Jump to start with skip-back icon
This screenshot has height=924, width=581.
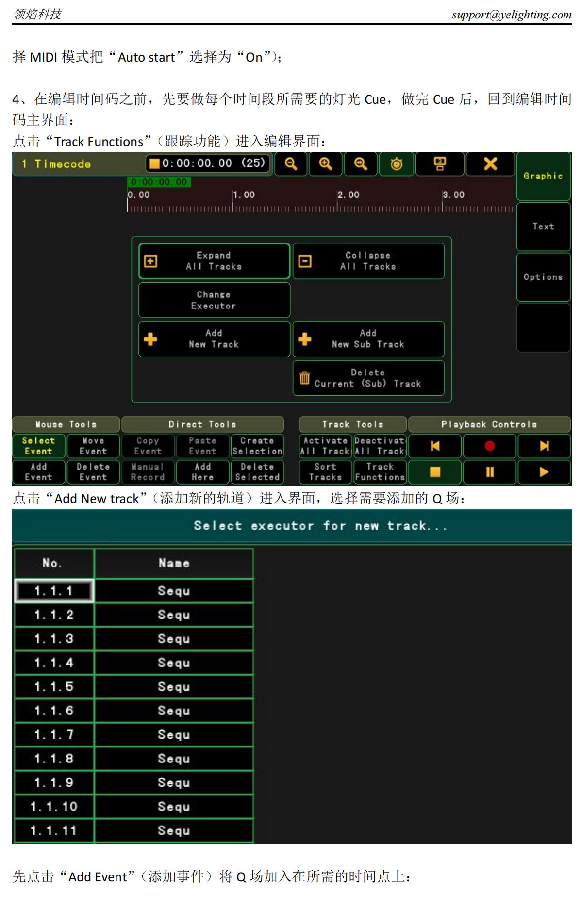click(435, 446)
